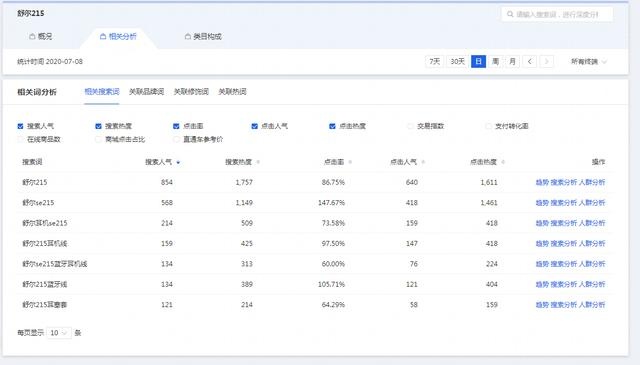Choose the 7天 date range button
The height and width of the screenshot is (365, 640).
(x=434, y=62)
